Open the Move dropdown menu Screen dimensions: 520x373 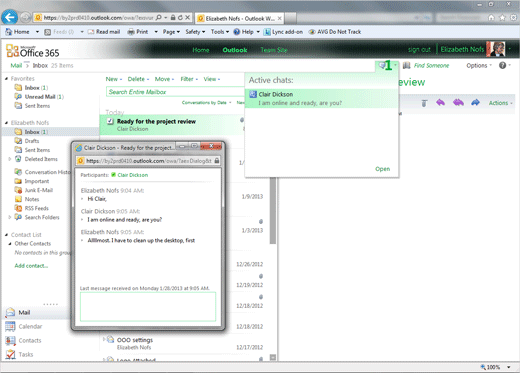coord(164,79)
